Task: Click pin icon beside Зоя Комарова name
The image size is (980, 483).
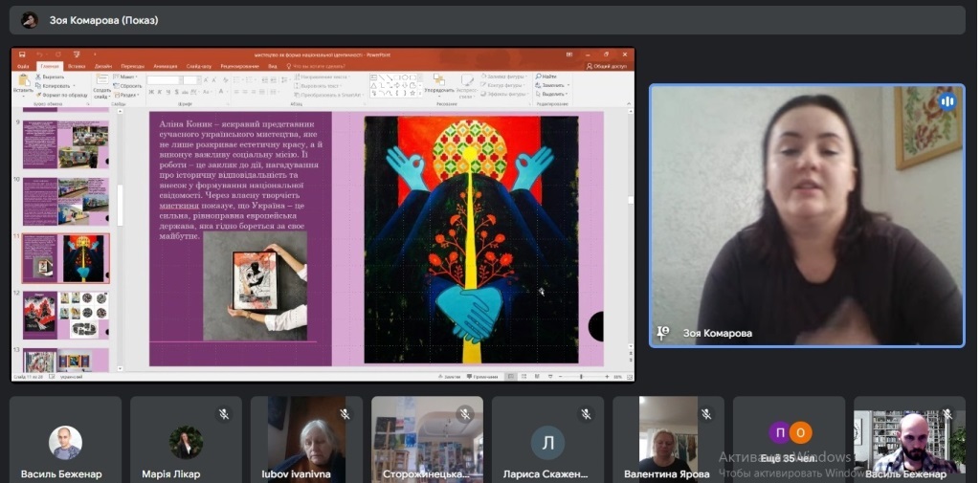Action: click(x=662, y=333)
